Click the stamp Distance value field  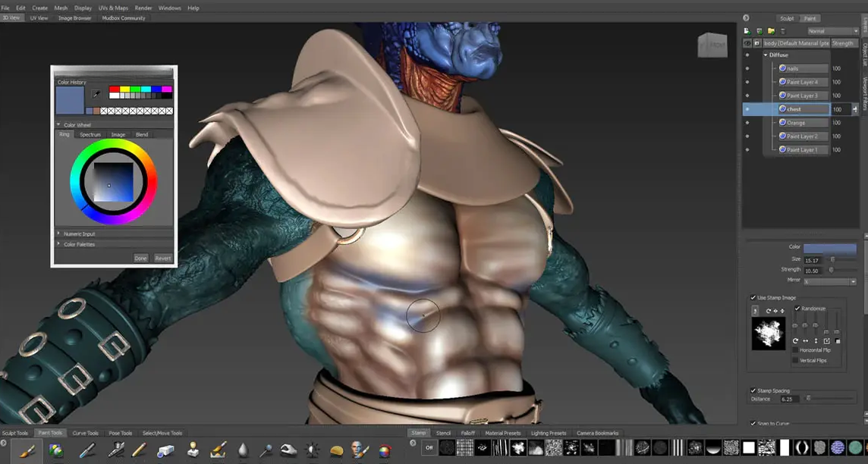(x=788, y=399)
